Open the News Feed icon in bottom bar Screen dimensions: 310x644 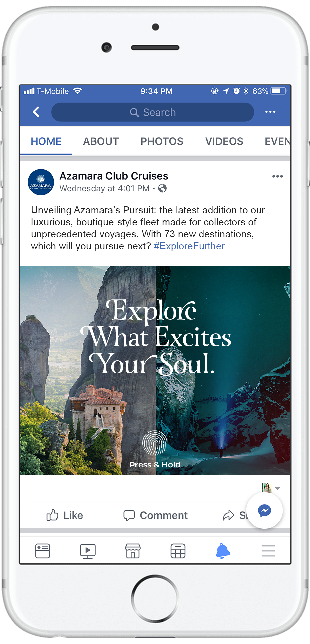(x=43, y=551)
